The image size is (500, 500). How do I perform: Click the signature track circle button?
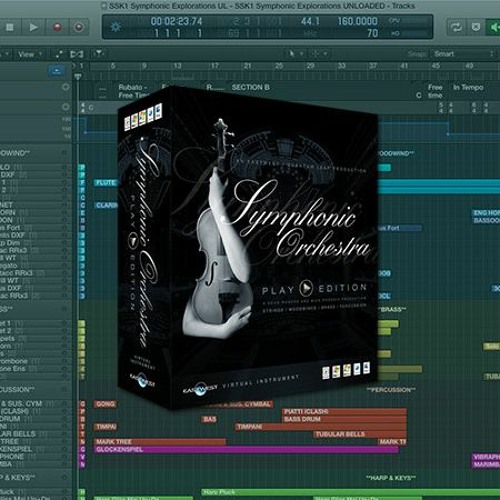pyautogui.click(x=66, y=107)
